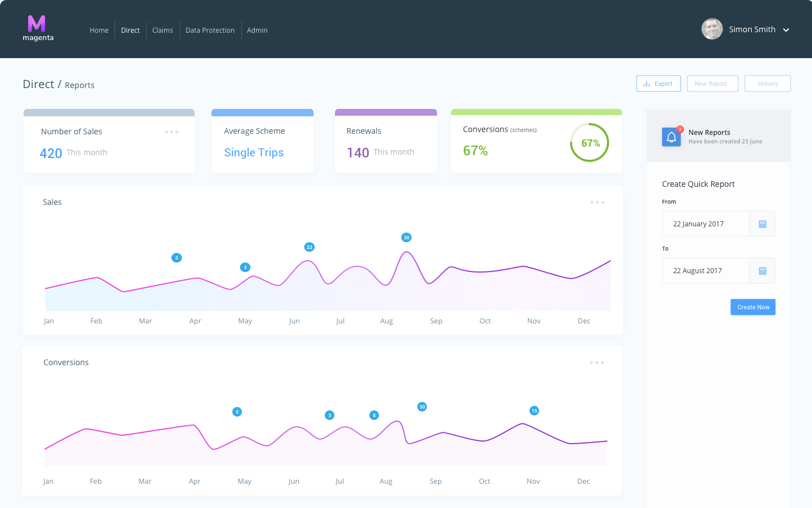
Task: Click the Create Quick Report heading
Action: [698, 184]
